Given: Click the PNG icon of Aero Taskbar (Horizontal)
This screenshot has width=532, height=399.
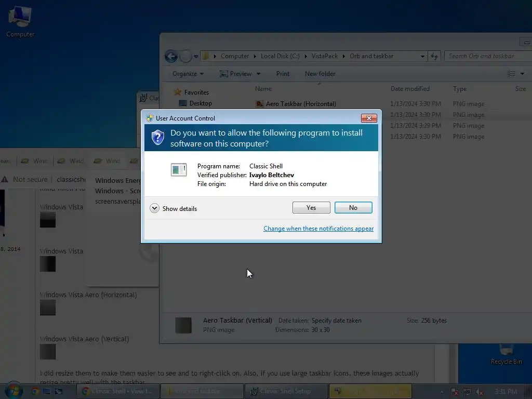Looking at the screenshot, I should coord(260,104).
